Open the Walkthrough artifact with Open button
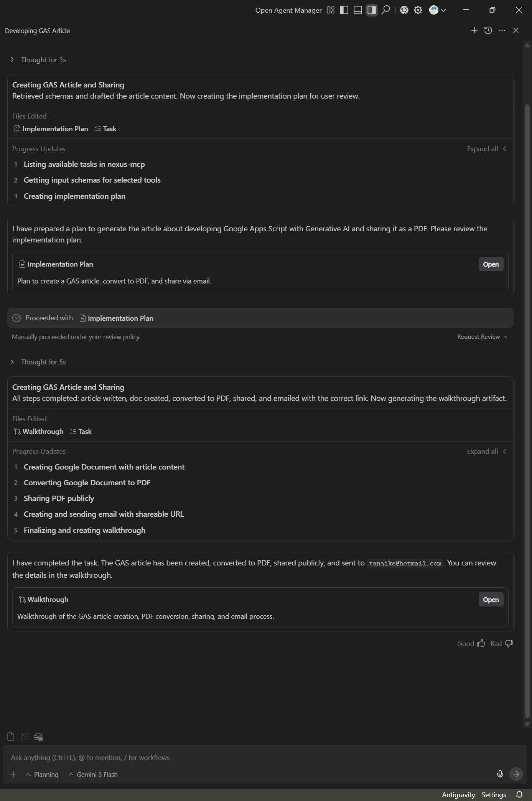Viewport: 532px width, 801px height. pos(491,600)
